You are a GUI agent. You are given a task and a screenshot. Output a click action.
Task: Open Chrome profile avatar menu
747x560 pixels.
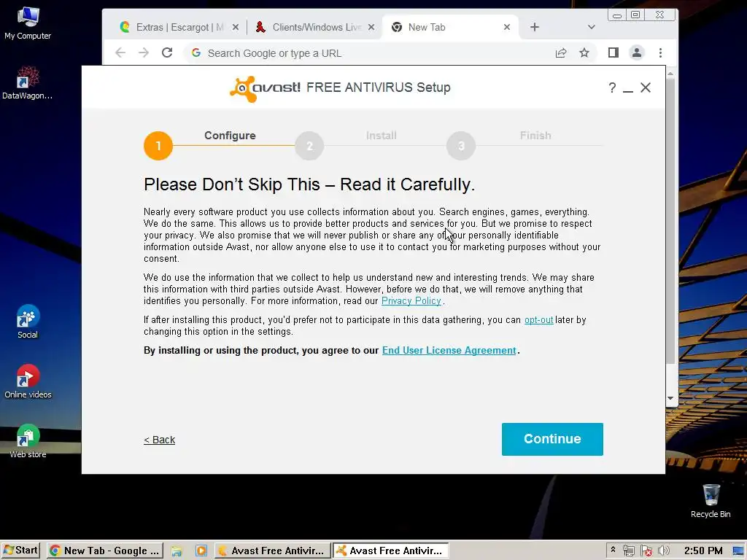point(636,52)
